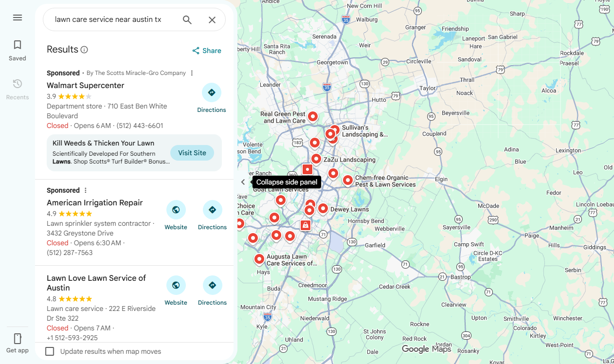Open American Irrigation Repair listing title

click(x=95, y=202)
